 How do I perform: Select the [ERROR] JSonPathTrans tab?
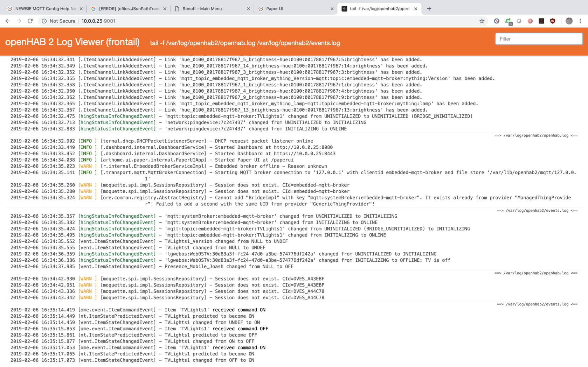[126, 8]
